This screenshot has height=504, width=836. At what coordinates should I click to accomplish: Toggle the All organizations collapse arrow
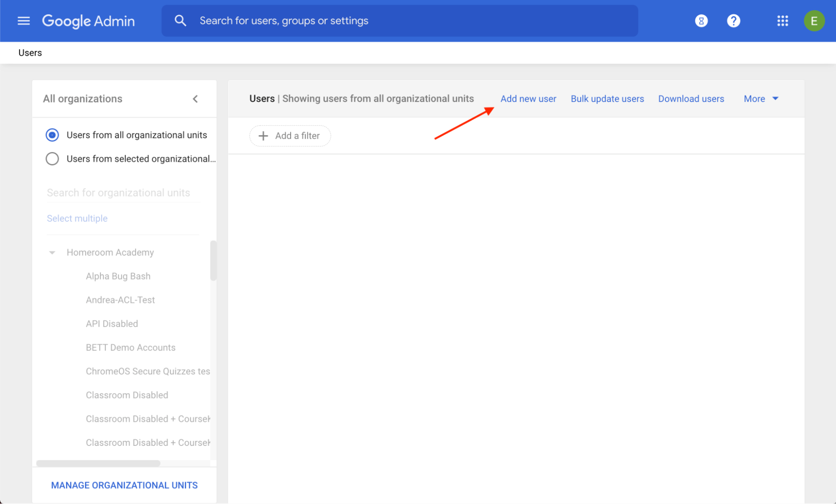(x=195, y=98)
